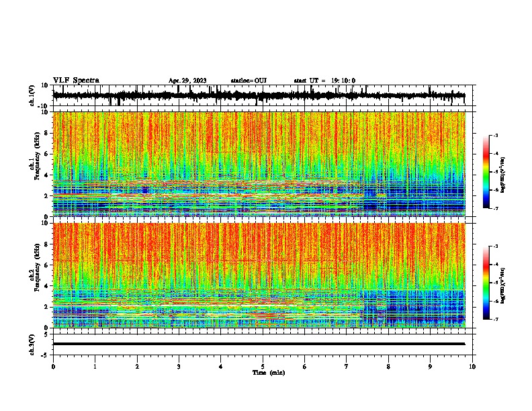This screenshot has width=532, height=411.
Task: Click the ch.3 flat voltage trace
Action: pyautogui.click(x=259, y=344)
